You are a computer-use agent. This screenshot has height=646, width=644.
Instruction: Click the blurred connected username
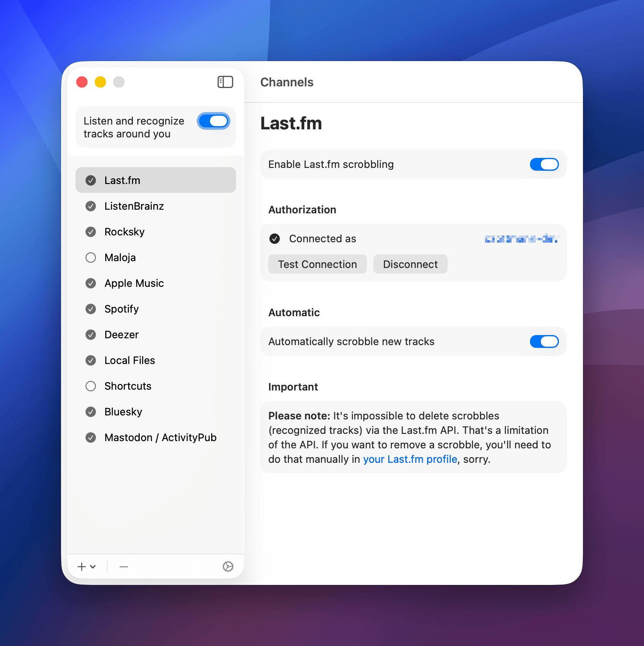521,239
